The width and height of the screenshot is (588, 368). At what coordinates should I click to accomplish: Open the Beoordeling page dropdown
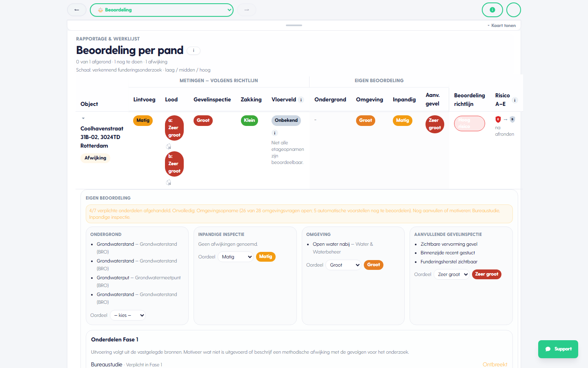(162, 10)
